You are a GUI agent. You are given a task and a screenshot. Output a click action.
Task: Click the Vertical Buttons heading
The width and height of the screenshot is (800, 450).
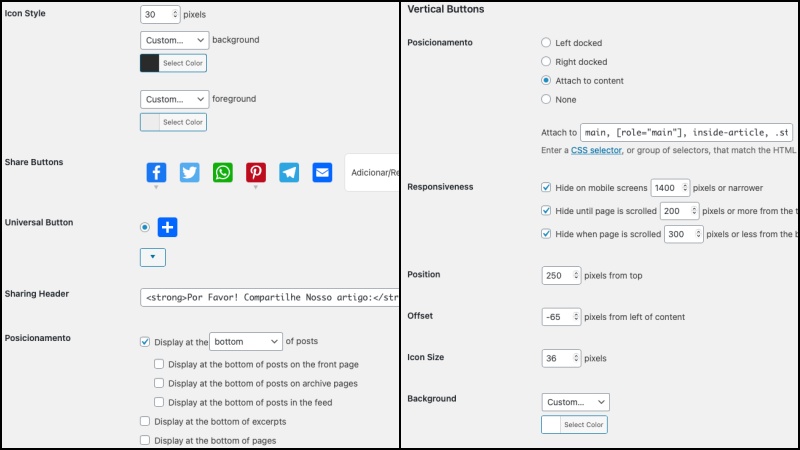click(x=445, y=9)
